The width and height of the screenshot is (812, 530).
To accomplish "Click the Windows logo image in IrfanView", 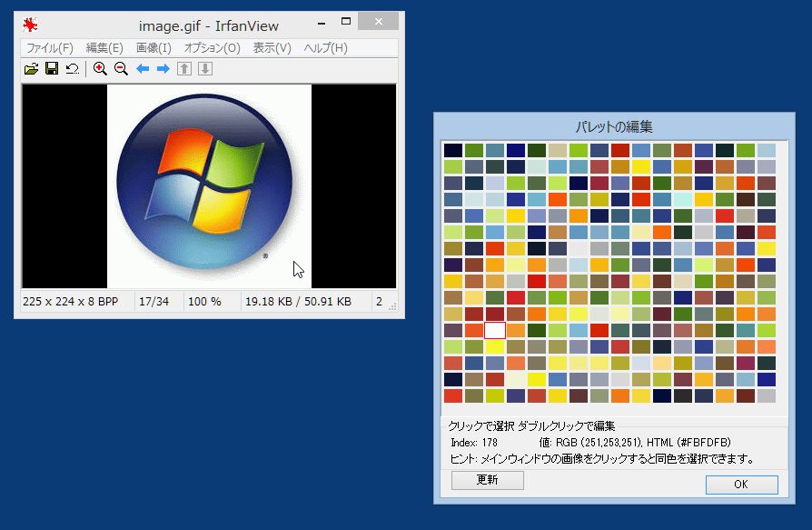I will [x=209, y=186].
